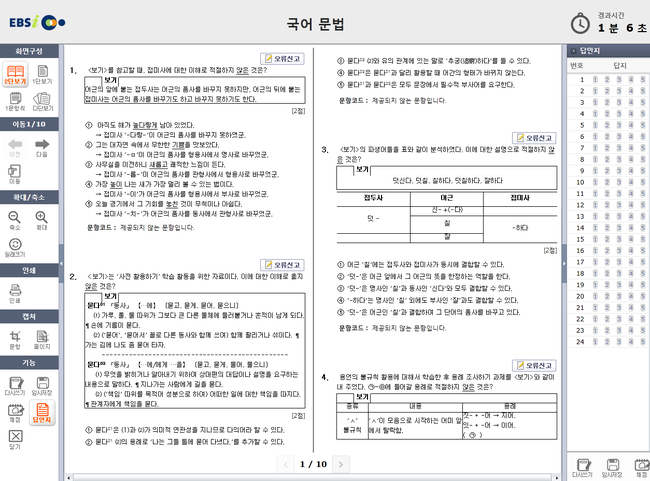This screenshot has width=650, height=481.
Task: Click the horizontal scrollbar right arrow
Action: 557,478
